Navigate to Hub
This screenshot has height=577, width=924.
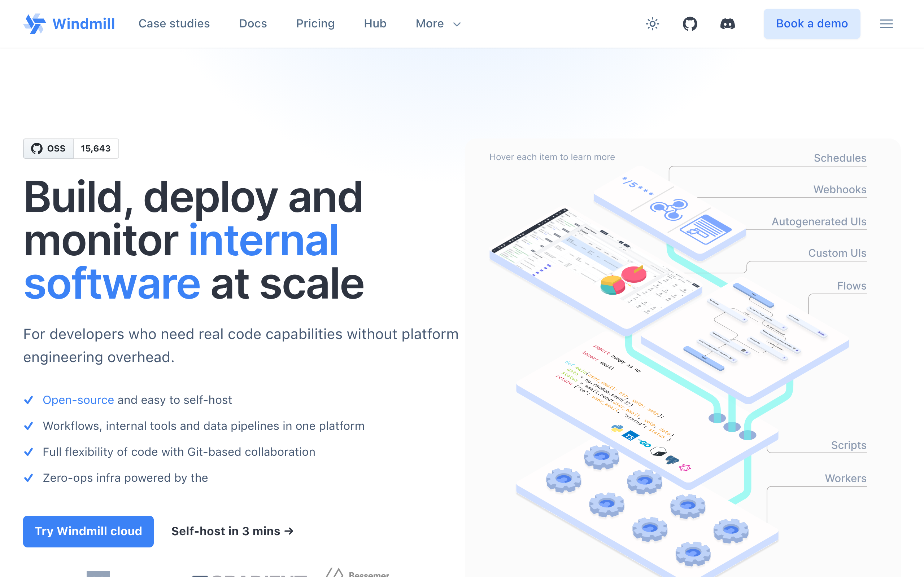(375, 24)
